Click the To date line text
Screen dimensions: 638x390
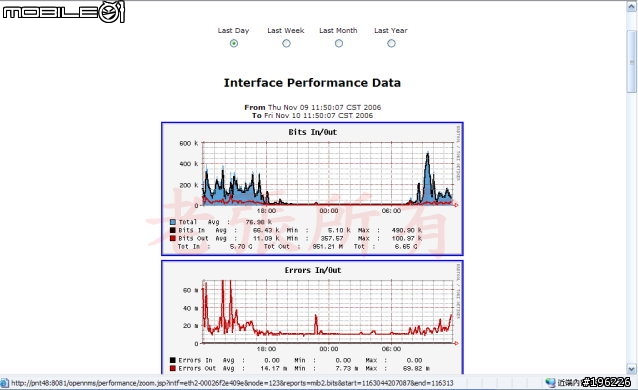pos(312,116)
